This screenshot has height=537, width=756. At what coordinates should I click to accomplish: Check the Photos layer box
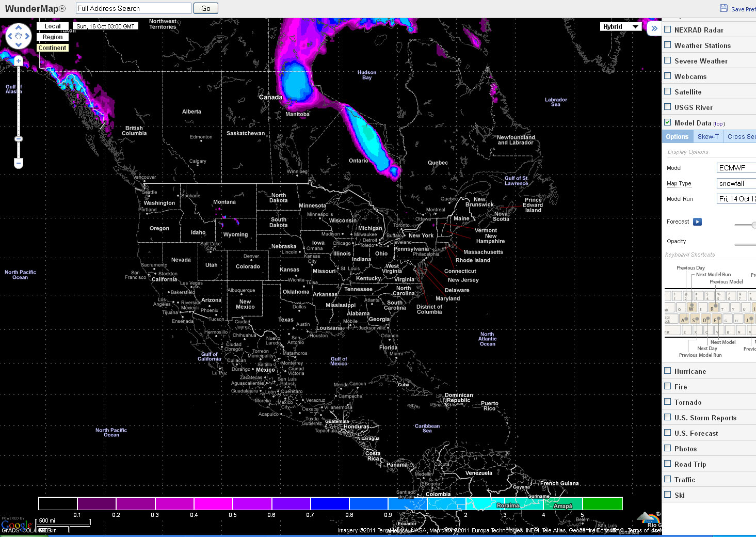668,448
